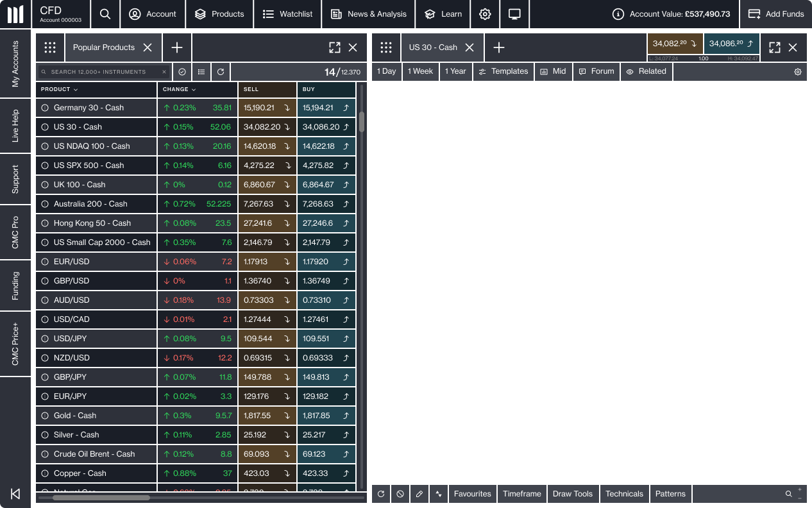The height and width of the screenshot is (508, 812).
Task: Open Patterns menu under chart
Action: pos(670,494)
